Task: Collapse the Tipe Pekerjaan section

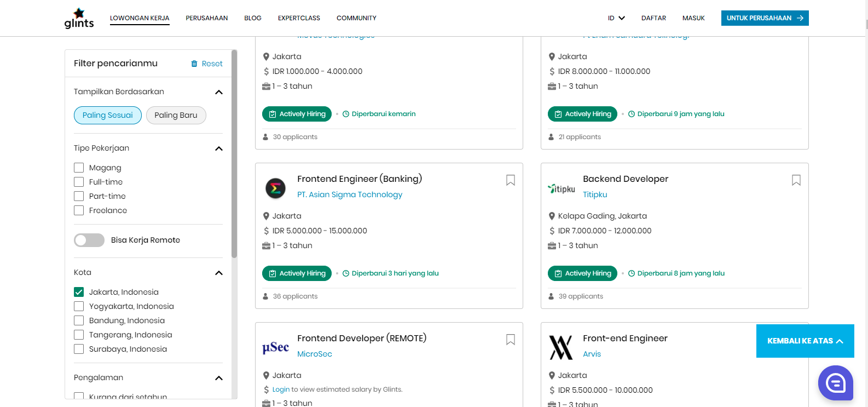Action: point(219,148)
